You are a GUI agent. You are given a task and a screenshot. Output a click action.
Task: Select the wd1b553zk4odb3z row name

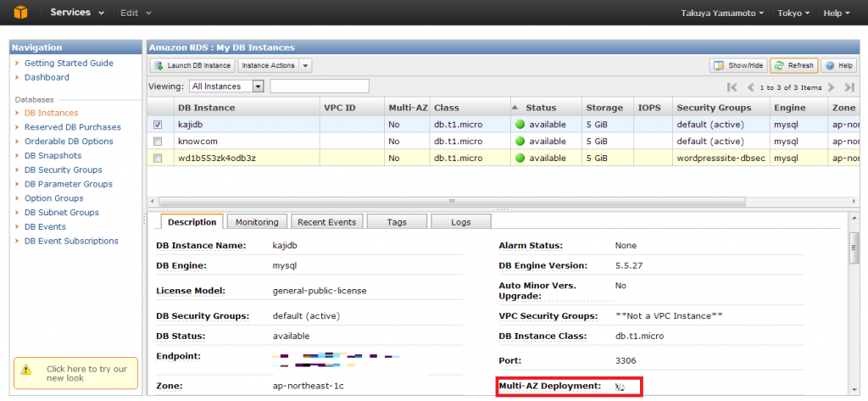click(216, 159)
